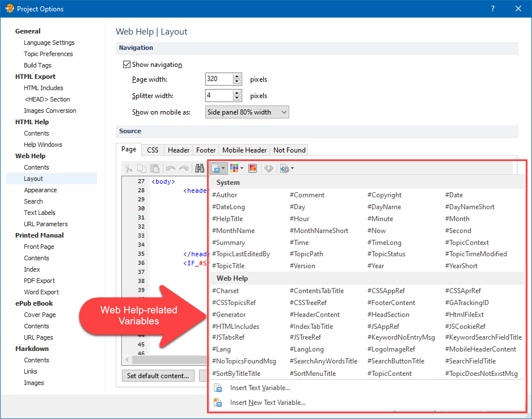The image size is (532, 419).
Task: Select the Page source tab
Action: [129, 149]
